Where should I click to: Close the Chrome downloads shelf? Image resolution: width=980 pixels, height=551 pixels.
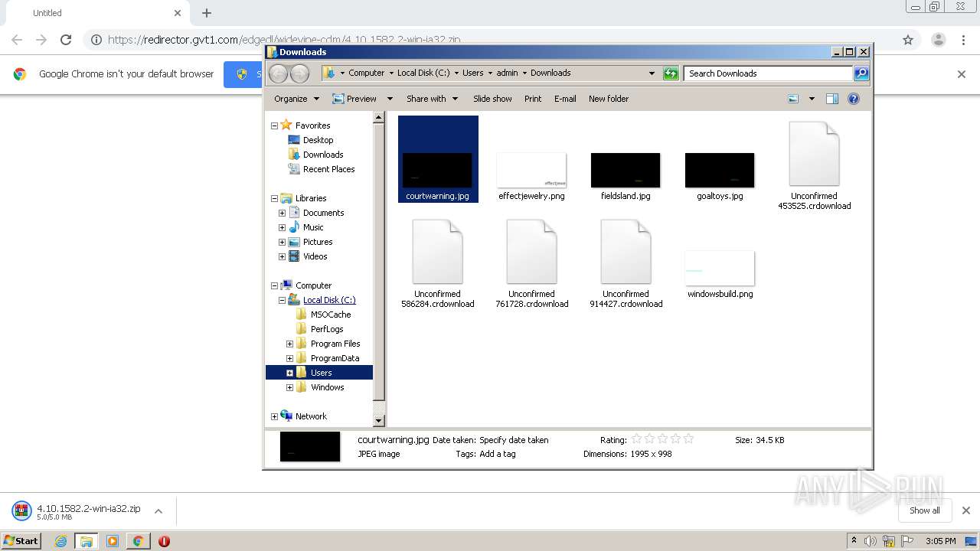coord(965,510)
